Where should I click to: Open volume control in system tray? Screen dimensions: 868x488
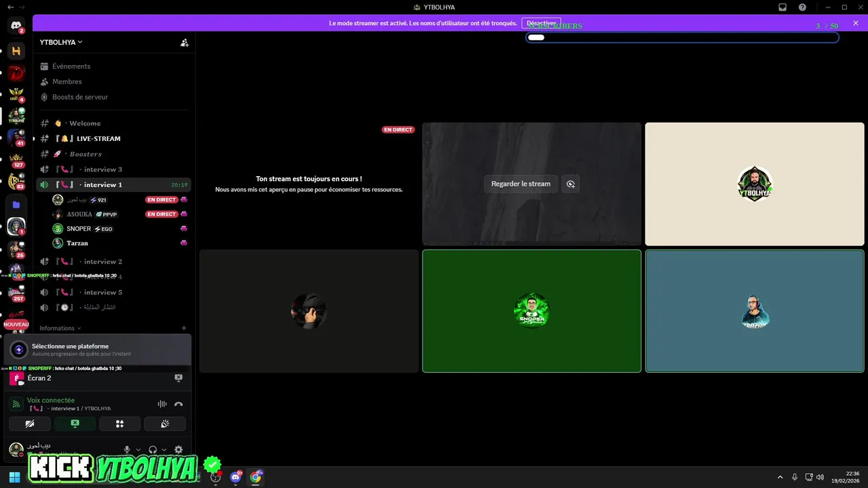pos(820,477)
